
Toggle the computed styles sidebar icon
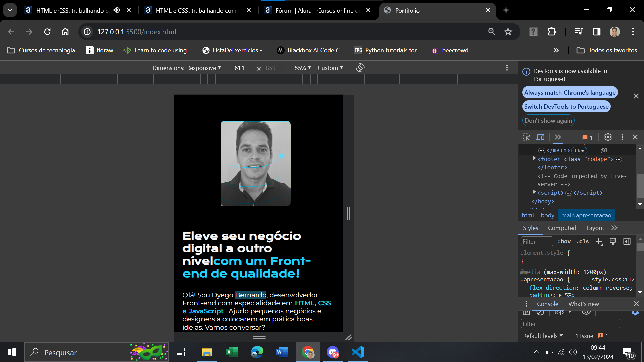tap(627, 241)
